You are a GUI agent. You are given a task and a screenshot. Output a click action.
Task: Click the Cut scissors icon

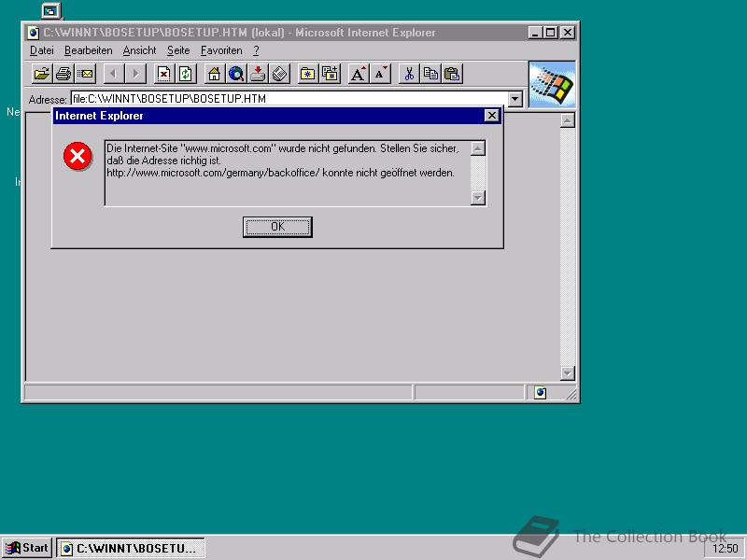coord(409,74)
